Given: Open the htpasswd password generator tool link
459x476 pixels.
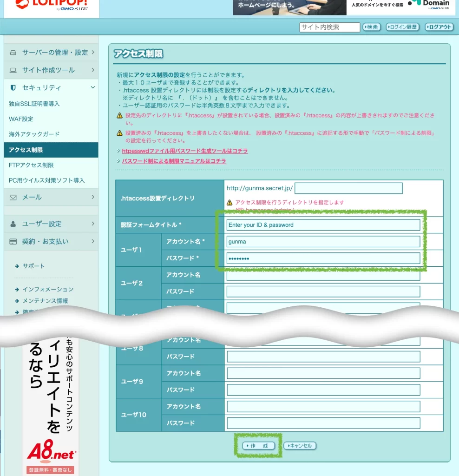Looking at the screenshot, I should pos(184,151).
